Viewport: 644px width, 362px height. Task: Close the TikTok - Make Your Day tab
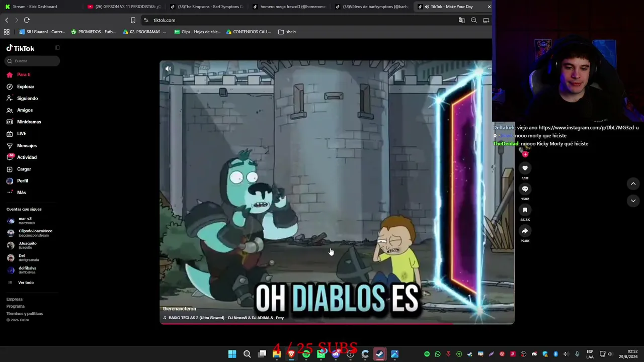(x=489, y=7)
